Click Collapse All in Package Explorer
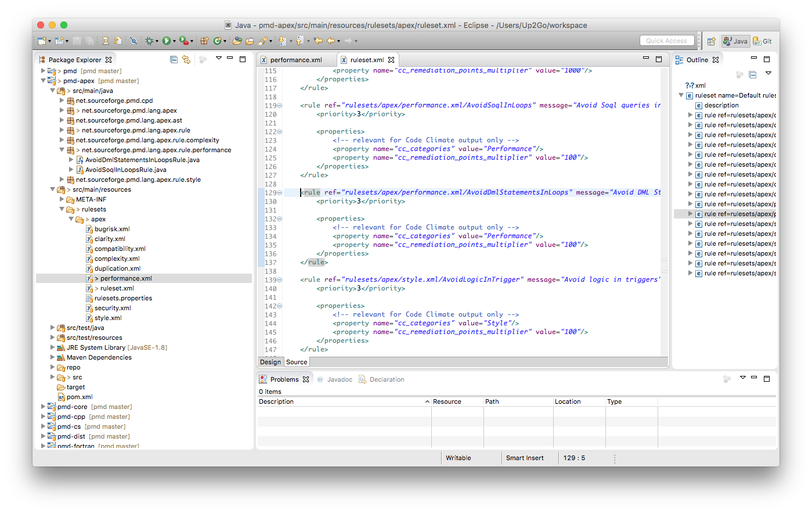 [x=174, y=59]
